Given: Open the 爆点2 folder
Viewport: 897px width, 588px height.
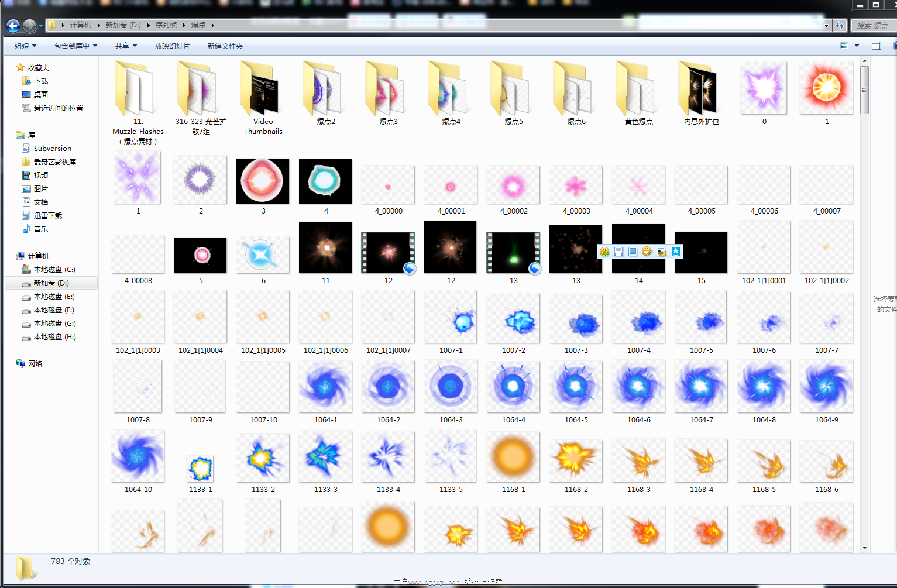Looking at the screenshot, I should pyautogui.click(x=326, y=93).
